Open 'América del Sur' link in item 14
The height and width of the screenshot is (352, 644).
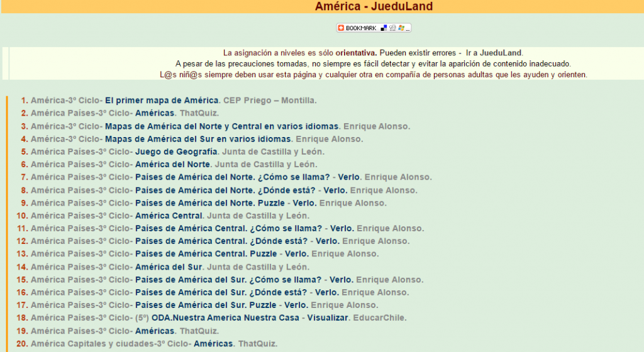(x=169, y=267)
